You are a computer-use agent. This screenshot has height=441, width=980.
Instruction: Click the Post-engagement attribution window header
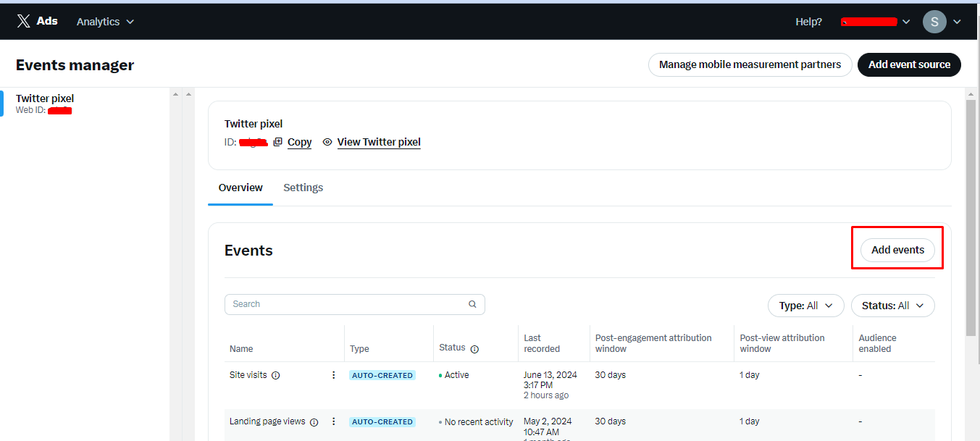pyautogui.click(x=653, y=343)
